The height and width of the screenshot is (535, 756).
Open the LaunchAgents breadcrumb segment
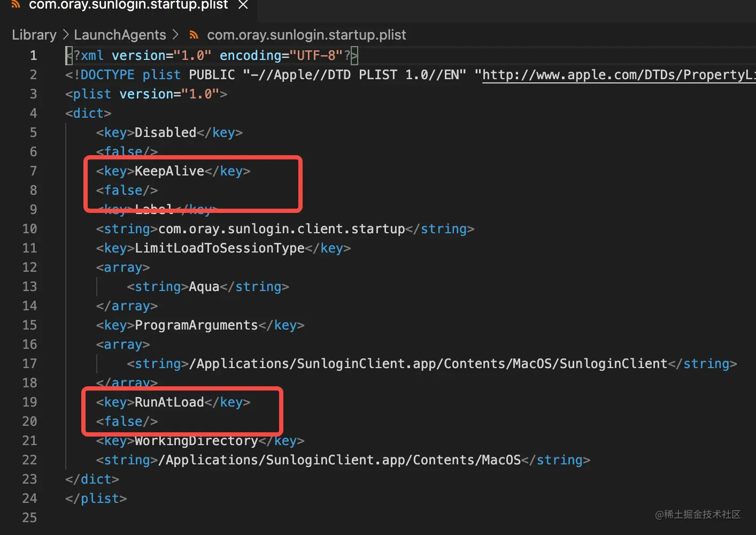[120, 35]
